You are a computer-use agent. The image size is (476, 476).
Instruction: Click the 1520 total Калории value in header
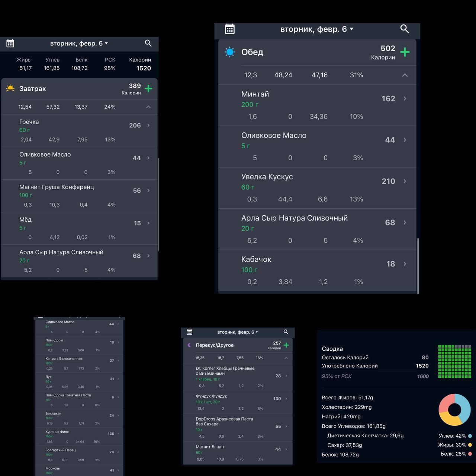point(144,68)
